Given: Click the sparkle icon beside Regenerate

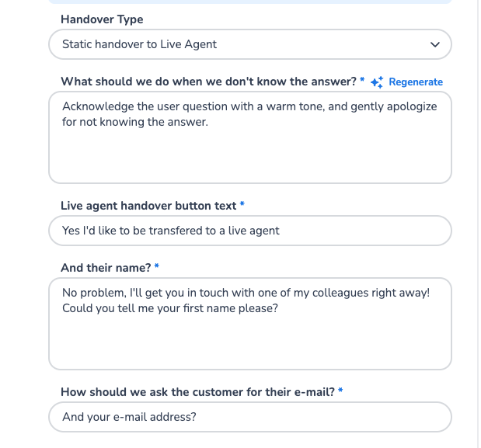Looking at the screenshot, I should tap(378, 82).
